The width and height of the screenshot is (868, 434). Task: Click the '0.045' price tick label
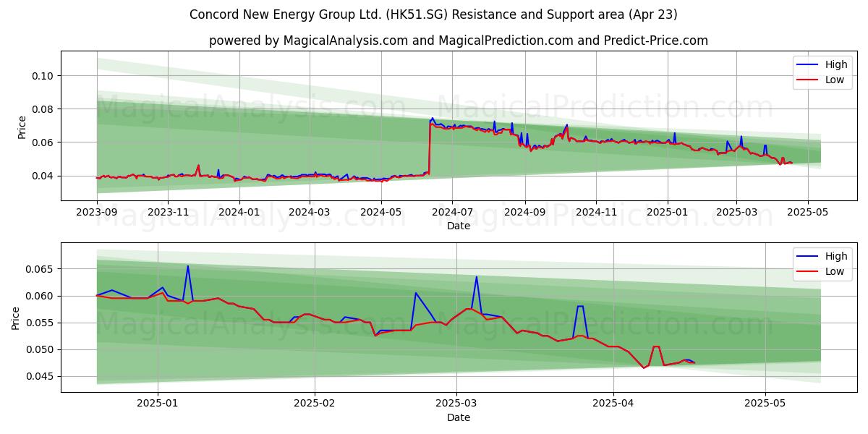pos(41,376)
